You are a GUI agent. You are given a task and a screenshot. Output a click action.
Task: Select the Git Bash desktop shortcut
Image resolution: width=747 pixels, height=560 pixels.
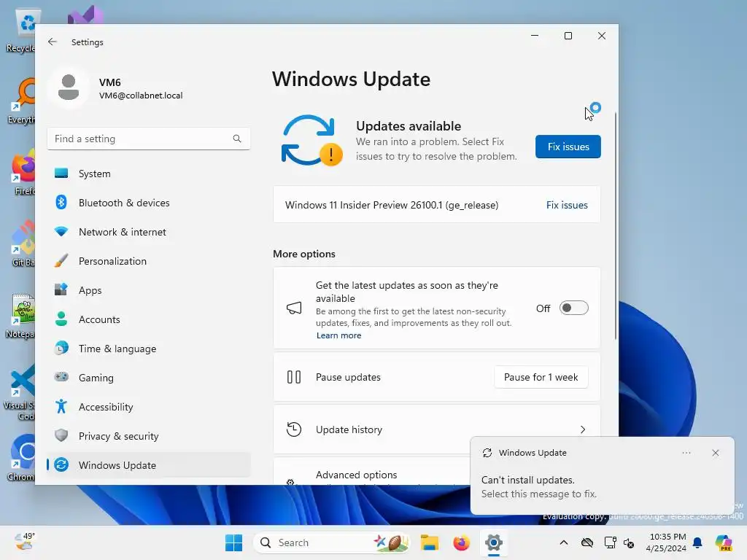tap(22, 244)
